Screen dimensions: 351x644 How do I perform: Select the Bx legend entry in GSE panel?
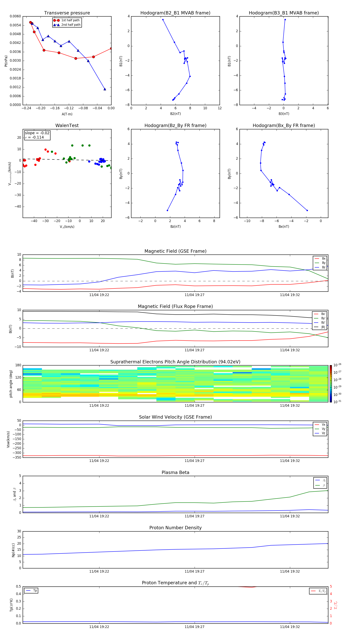point(320,259)
